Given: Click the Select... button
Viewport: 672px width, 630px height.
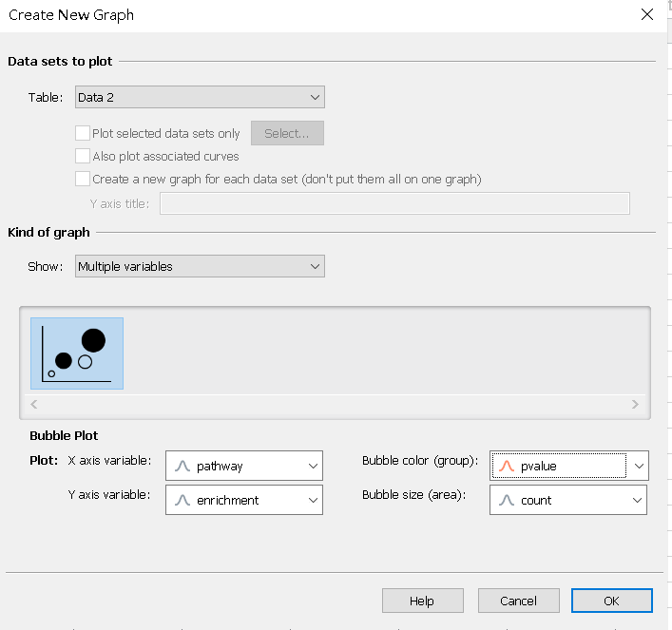Looking at the screenshot, I should [287, 133].
